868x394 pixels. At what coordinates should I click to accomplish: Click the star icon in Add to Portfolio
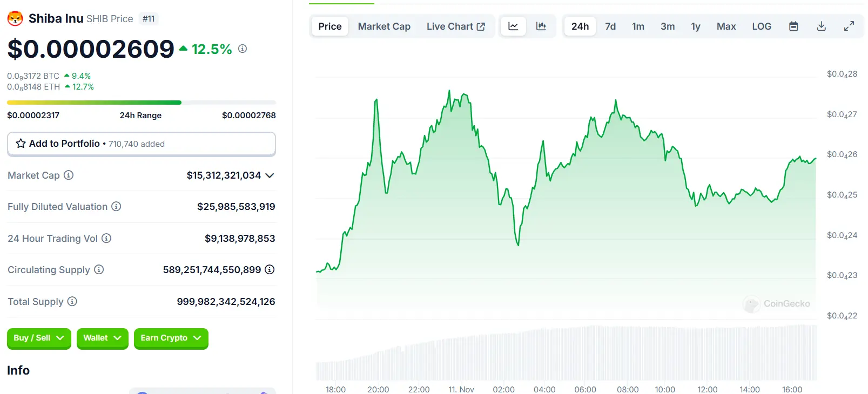pyautogui.click(x=21, y=144)
